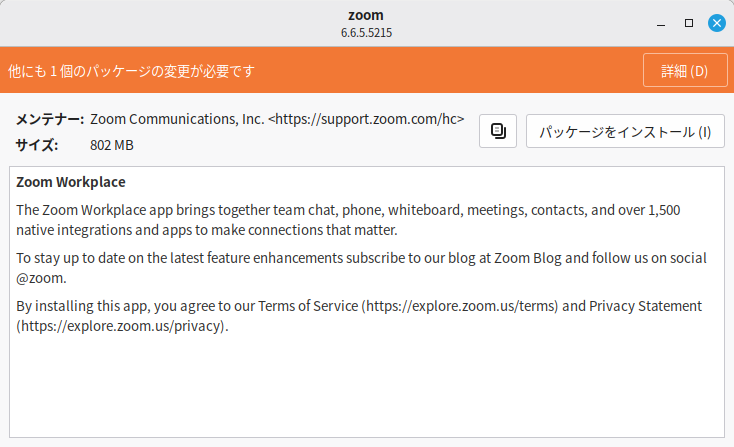Close the package installer window
Screen dimensions: 734x447
pyautogui.click(x=717, y=22)
